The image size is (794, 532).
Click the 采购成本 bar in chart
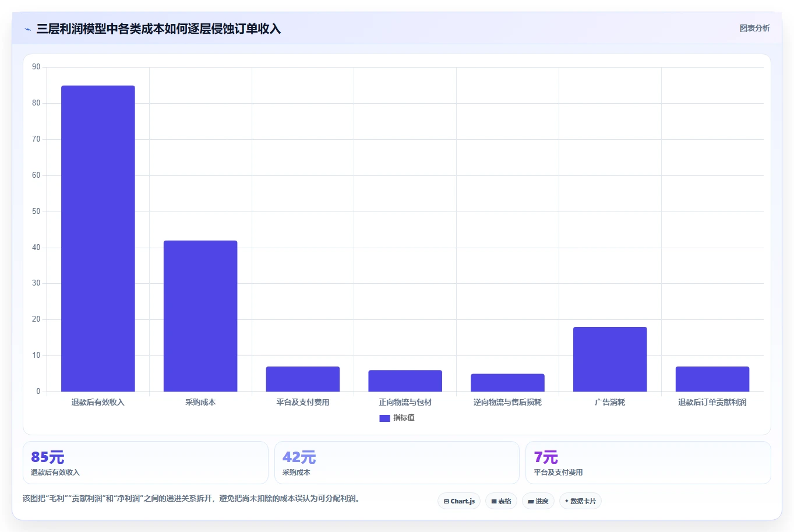(200, 316)
